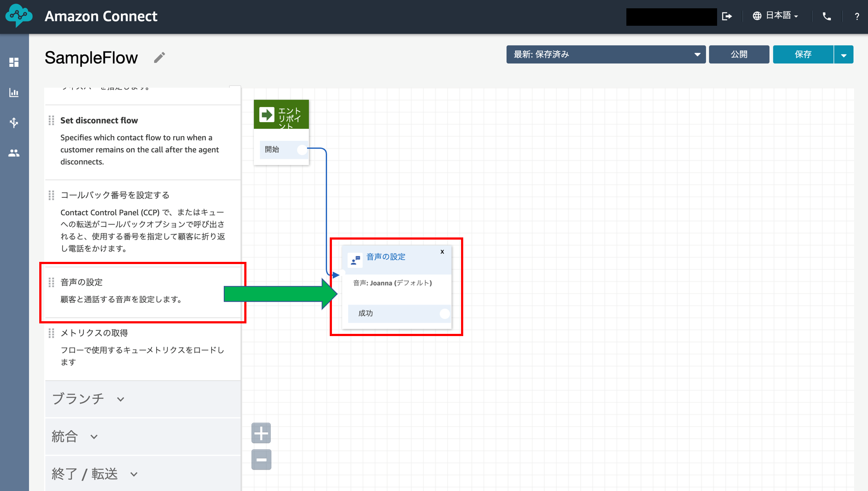Open the users sidebar icon
The width and height of the screenshot is (868, 491).
pyautogui.click(x=14, y=153)
